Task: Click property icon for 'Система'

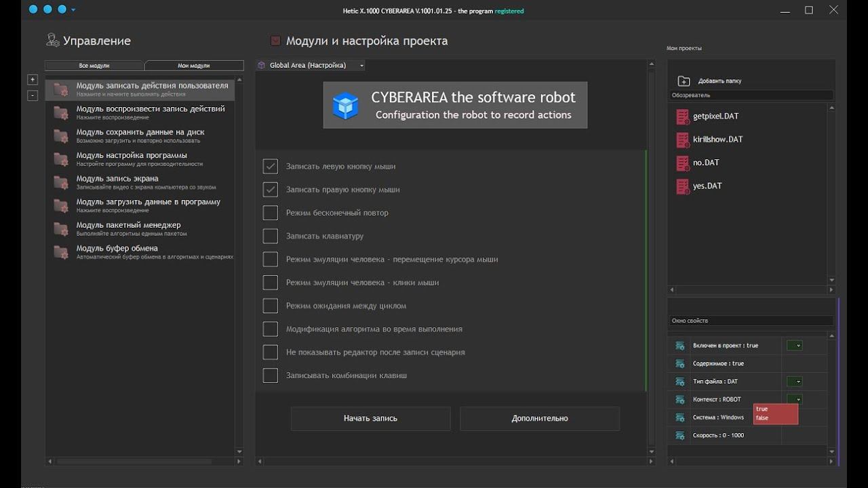Action: (679, 418)
